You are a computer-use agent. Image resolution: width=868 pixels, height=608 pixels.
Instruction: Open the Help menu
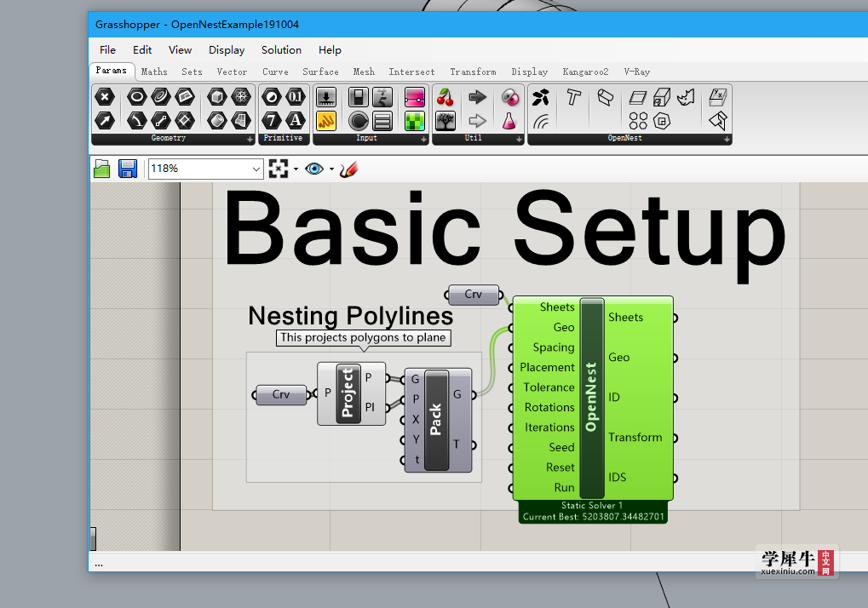coord(330,49)
